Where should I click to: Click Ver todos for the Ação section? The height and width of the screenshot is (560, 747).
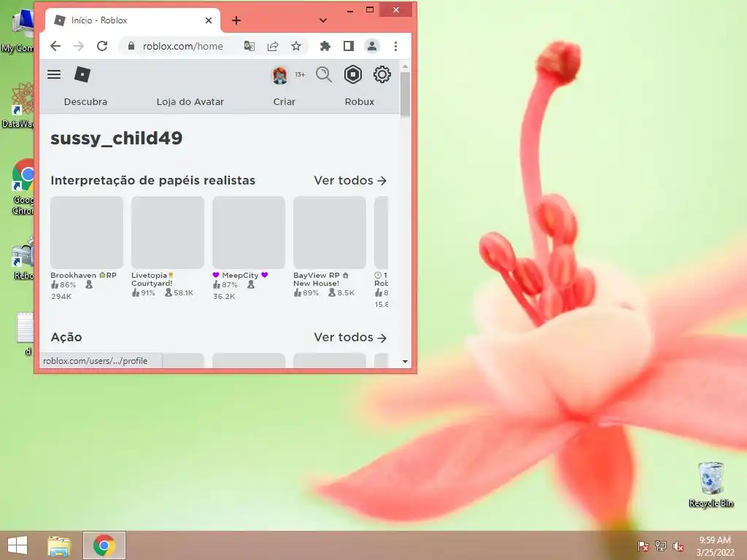[x=350, y=337]
